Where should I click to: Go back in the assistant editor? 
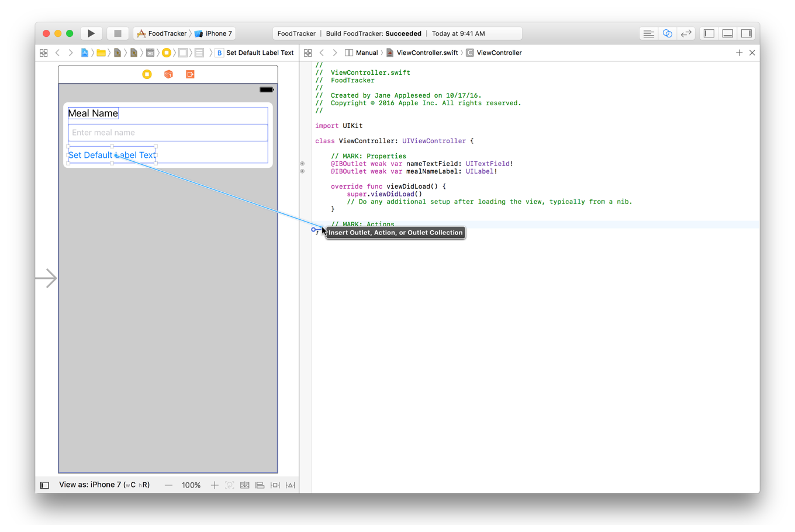322,53
